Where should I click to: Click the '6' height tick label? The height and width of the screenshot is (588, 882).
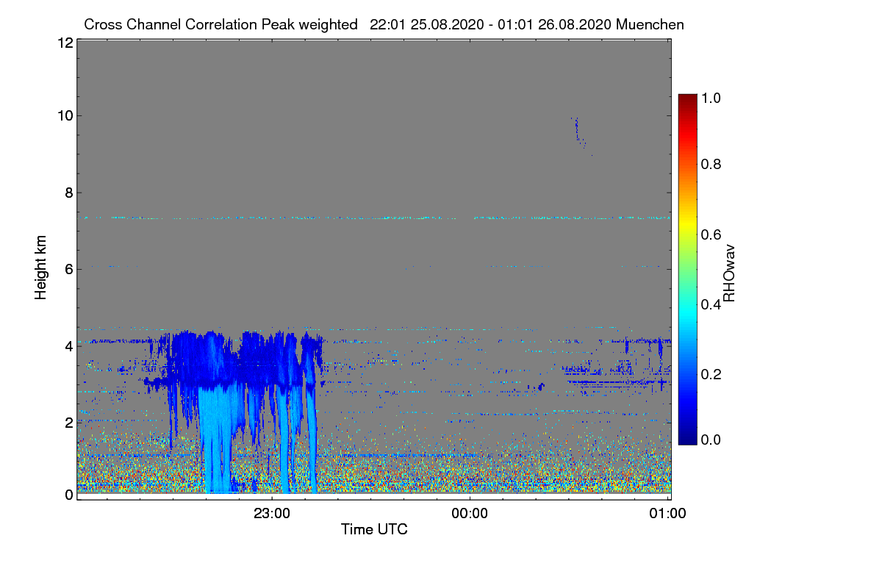[x=68, y=269]
